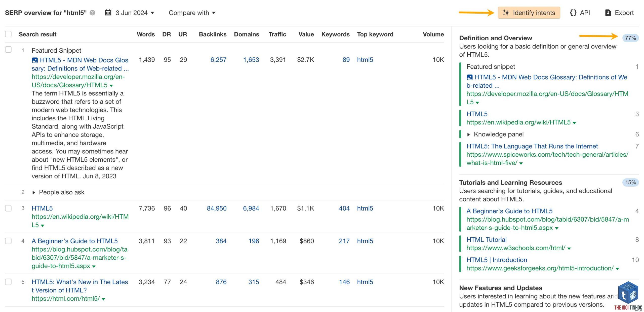The image size is (644, 312).
Task: Open HTML5 - MDN Web Docs Glossary link in table
Action: 80,64
